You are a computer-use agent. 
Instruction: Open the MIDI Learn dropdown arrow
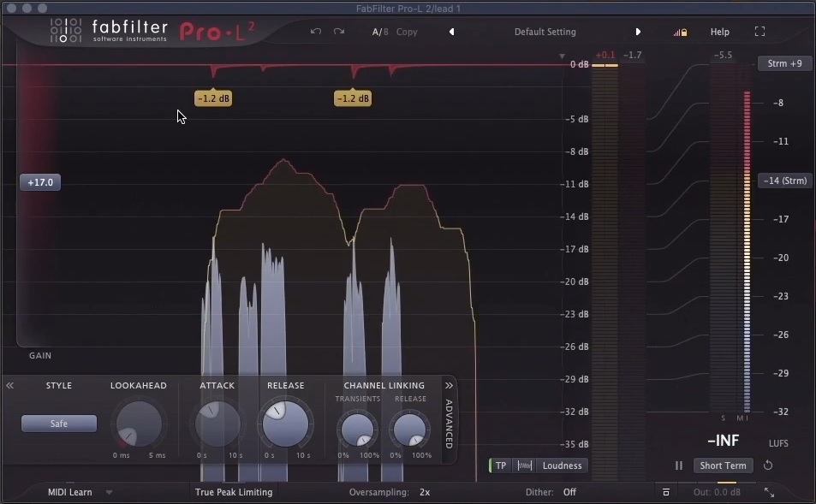click(109, 492)
